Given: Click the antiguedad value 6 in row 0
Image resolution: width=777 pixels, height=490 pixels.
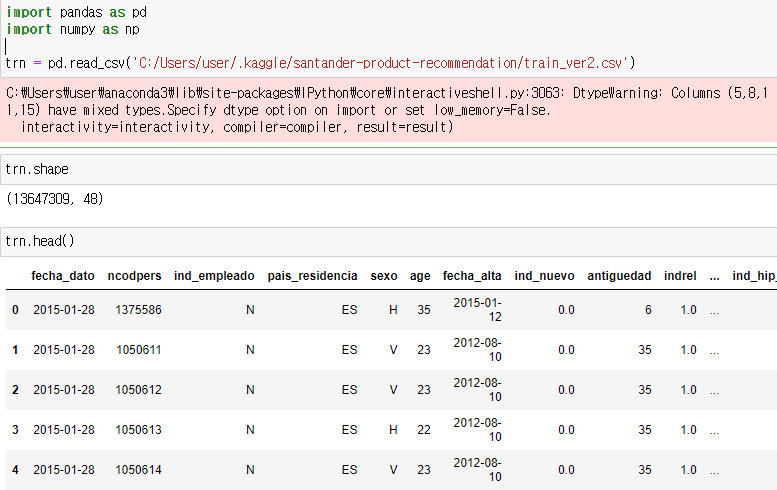Looking at the screenshot, I should [648, 310].
